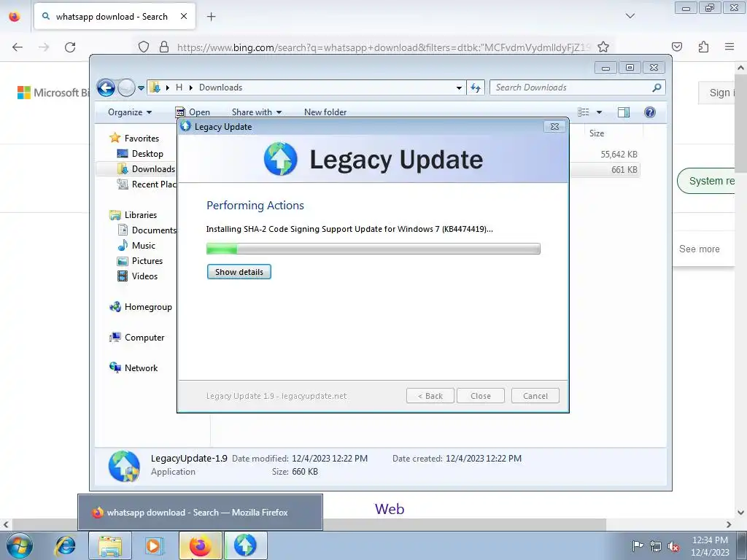
Task: Toggle the preview pane icon
Action: 623,112
